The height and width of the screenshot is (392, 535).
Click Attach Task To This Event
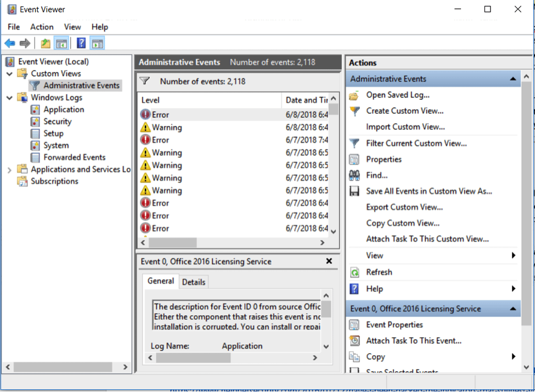[x=413, y=340]
